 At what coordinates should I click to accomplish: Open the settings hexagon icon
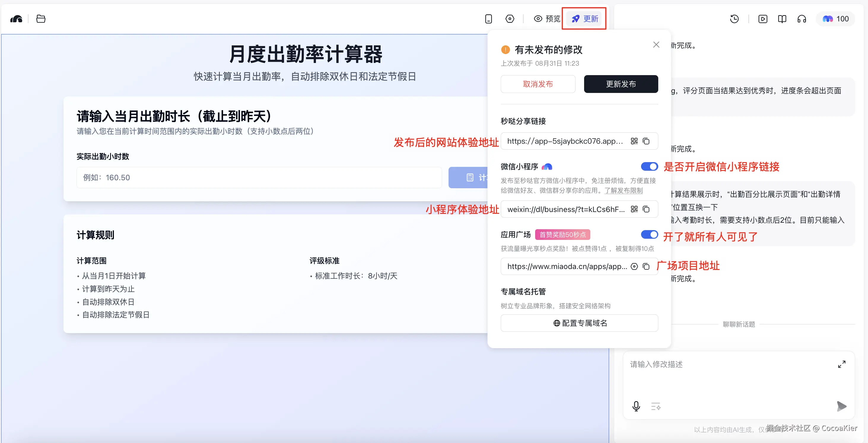click(509, 19)
